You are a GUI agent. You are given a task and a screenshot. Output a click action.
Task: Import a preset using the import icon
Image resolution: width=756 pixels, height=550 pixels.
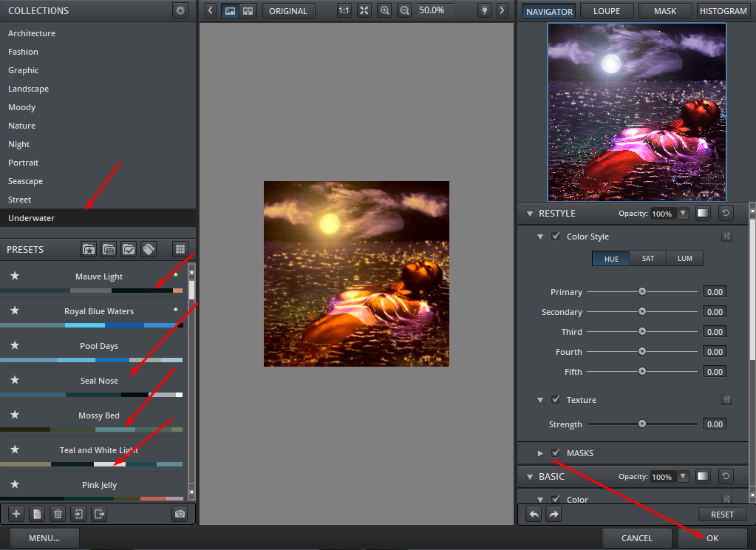point(78,514)
